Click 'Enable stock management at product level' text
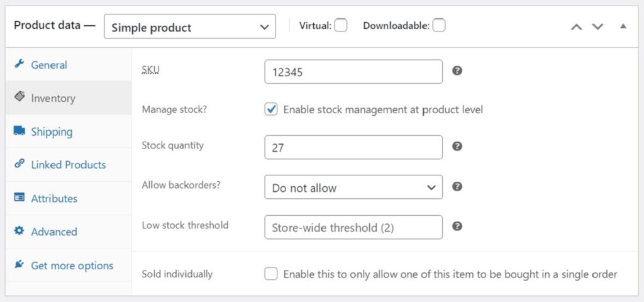 [383, 109]
